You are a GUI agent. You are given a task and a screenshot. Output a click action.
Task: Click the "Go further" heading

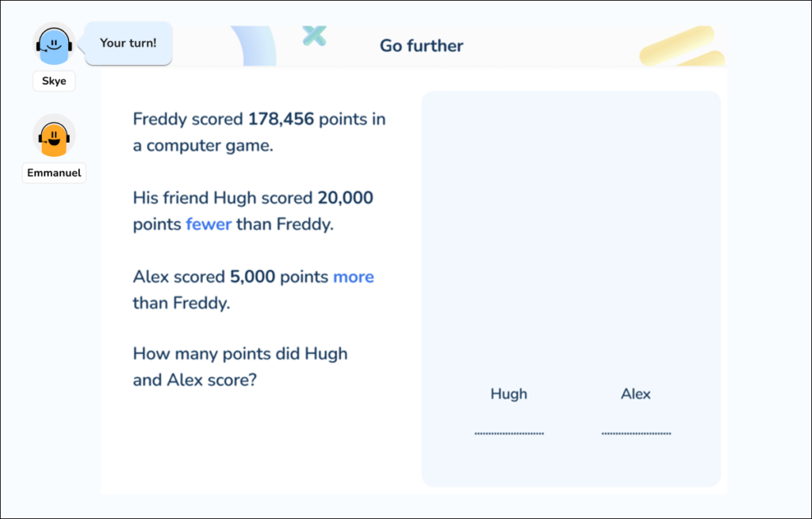(x=421, y=46)
